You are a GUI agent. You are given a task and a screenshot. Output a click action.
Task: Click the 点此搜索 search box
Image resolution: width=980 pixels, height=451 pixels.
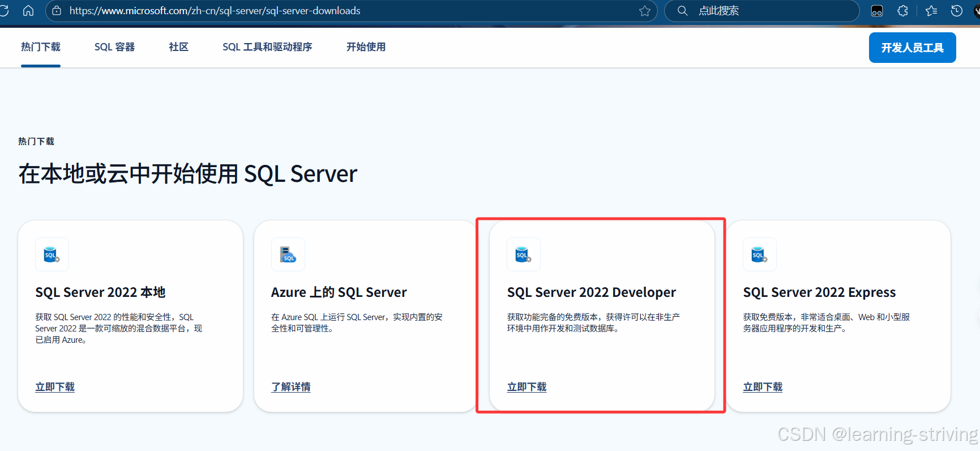pyautogui.click(x=762, y=11)
